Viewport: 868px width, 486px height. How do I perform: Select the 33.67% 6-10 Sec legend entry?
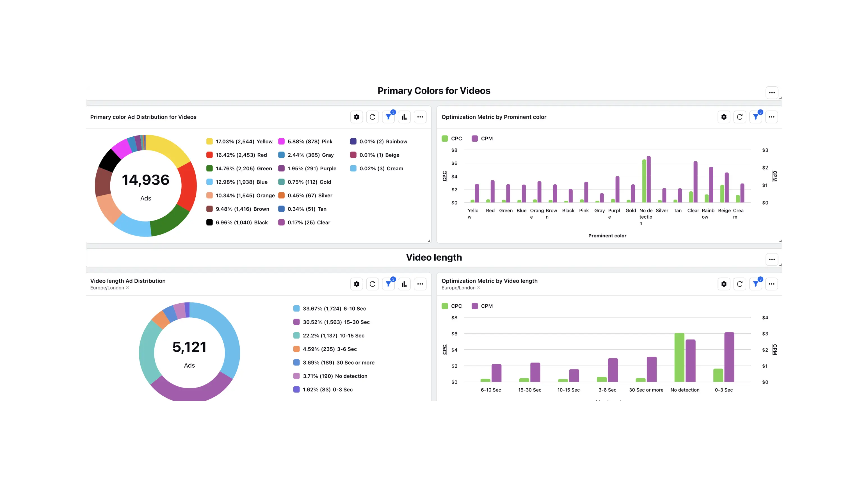330,308
